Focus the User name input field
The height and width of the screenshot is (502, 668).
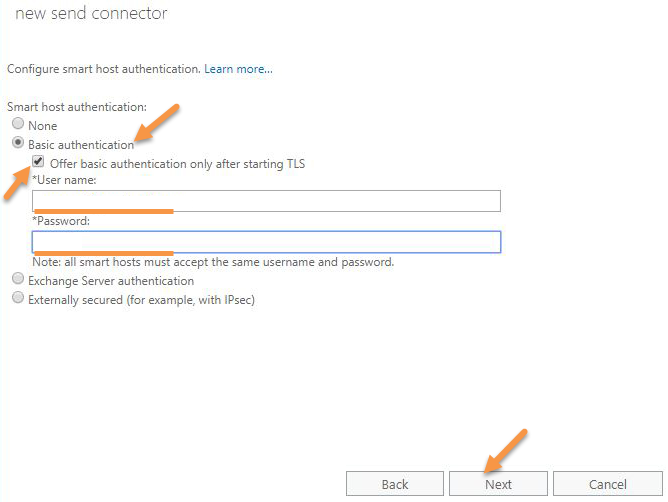tap(266, 201)
